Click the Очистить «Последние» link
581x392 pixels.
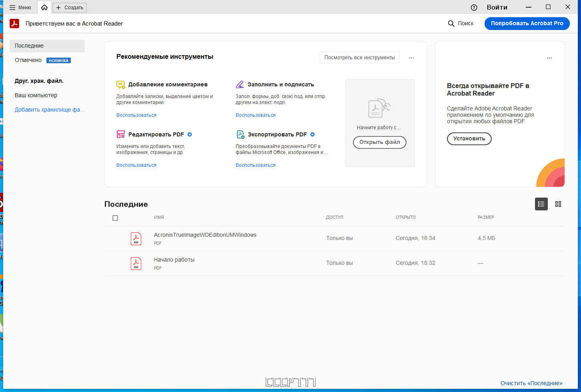pyautogui.click(x=531, y=383)
